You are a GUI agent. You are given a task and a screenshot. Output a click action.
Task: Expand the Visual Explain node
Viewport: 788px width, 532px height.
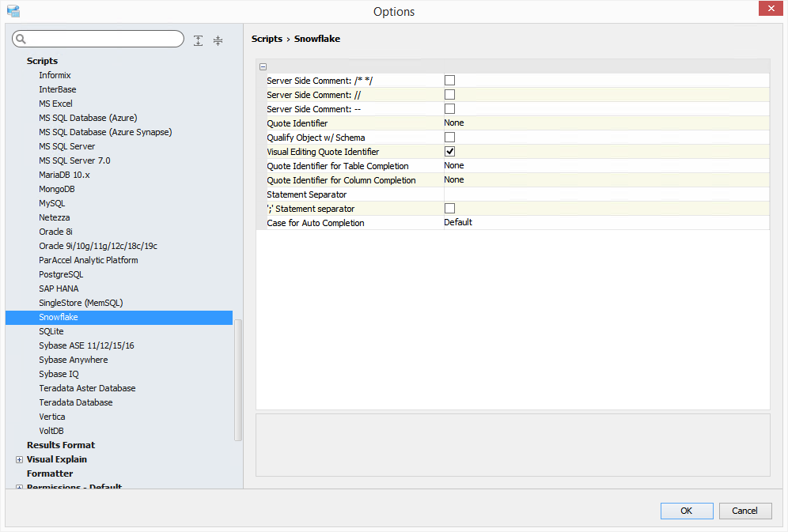(19, 459)
